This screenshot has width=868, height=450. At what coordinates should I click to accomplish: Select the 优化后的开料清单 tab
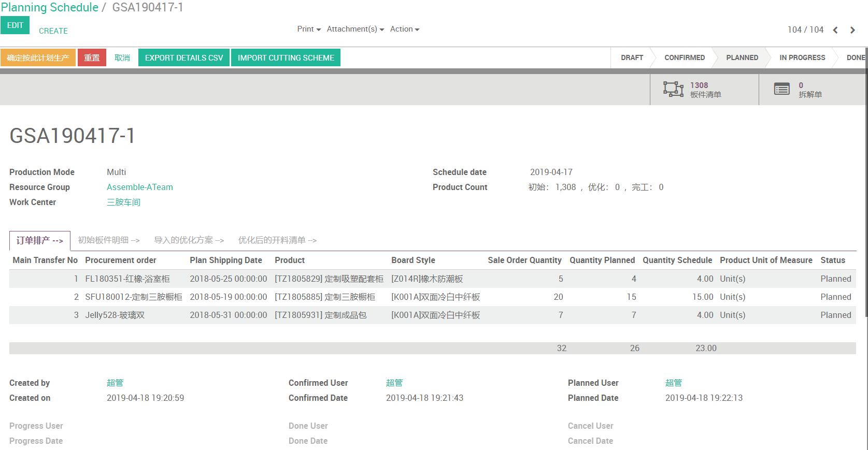tap(277, 240)
